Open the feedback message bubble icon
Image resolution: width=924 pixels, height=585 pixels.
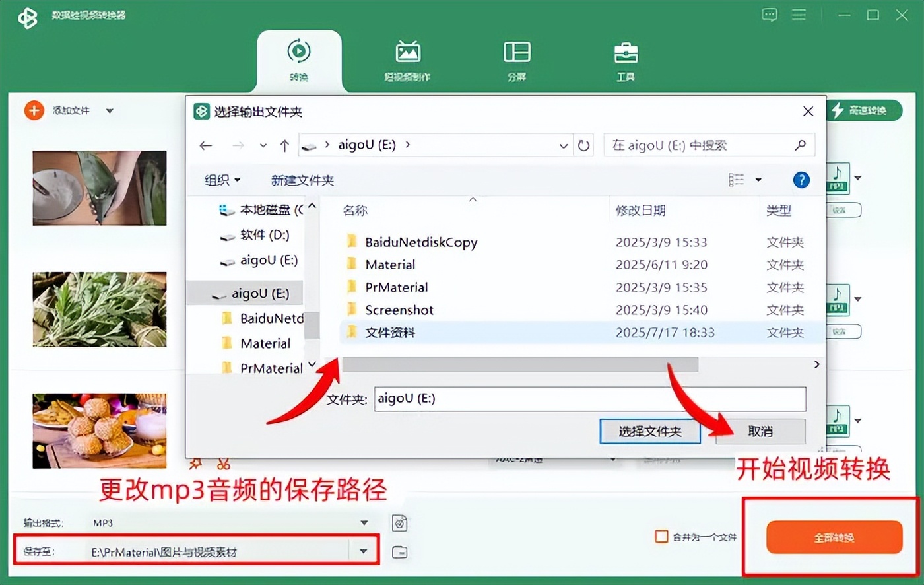[769, 15]
